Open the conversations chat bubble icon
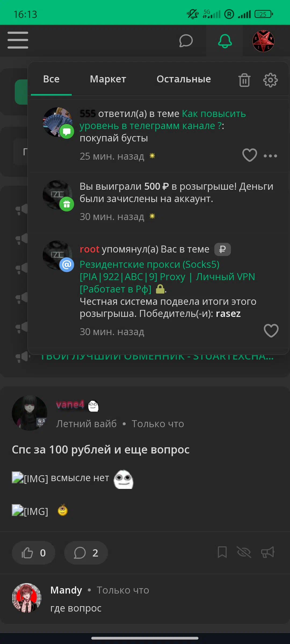The width and height of the screenshot is (290, 644). click(186, 41)
